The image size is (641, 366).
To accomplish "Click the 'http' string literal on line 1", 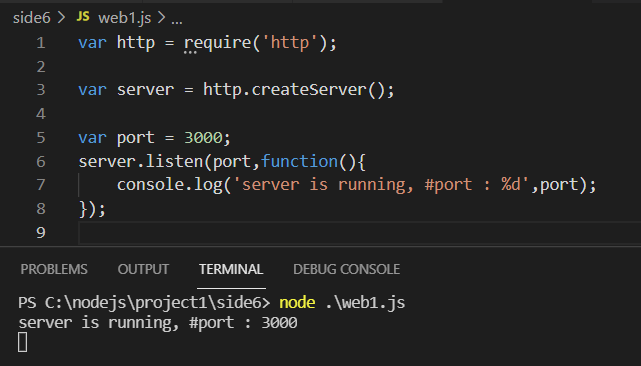I will click(289, 43).
